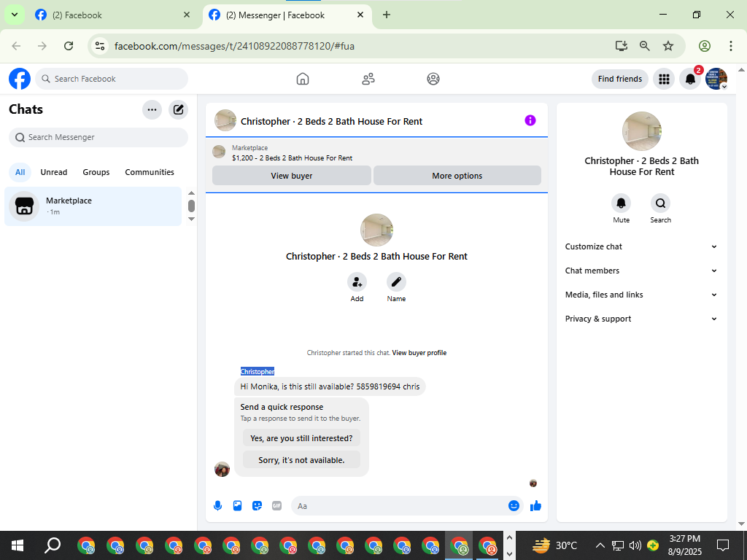Expand Media, files and links section
The image size is (747, 560).
pos(641,295)
